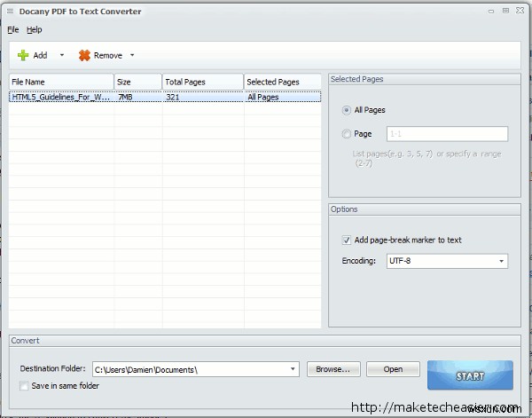This screenshot has width=532, height=418.
Task: Click the Browse... button
Action: pos(333,369)
